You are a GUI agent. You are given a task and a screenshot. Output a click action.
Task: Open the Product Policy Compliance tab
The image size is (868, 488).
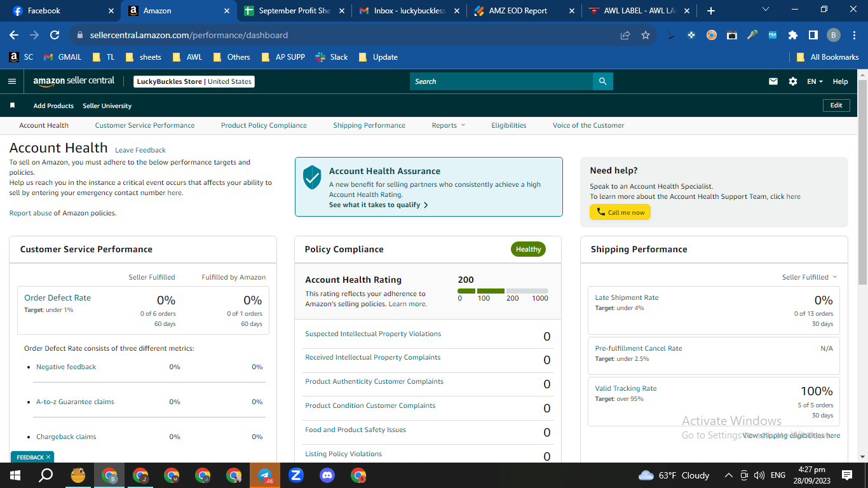click(264, 125)
